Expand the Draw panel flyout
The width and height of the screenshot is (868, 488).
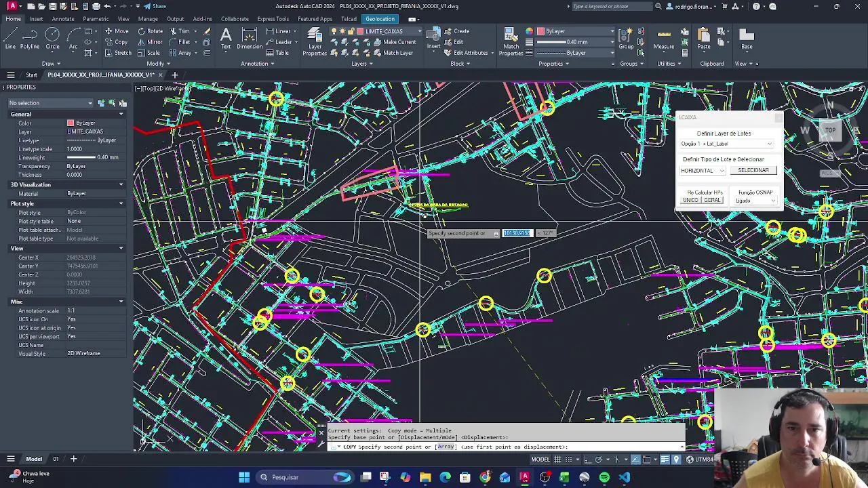(51, 64)
